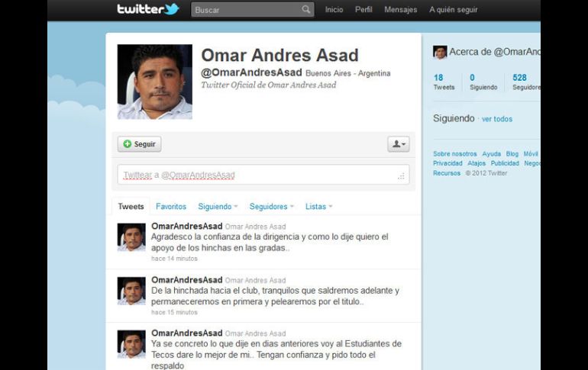Open Omar Andres Asad's large profile photo
Viewport: 588px width, 370px height.
tap(155, 82)
